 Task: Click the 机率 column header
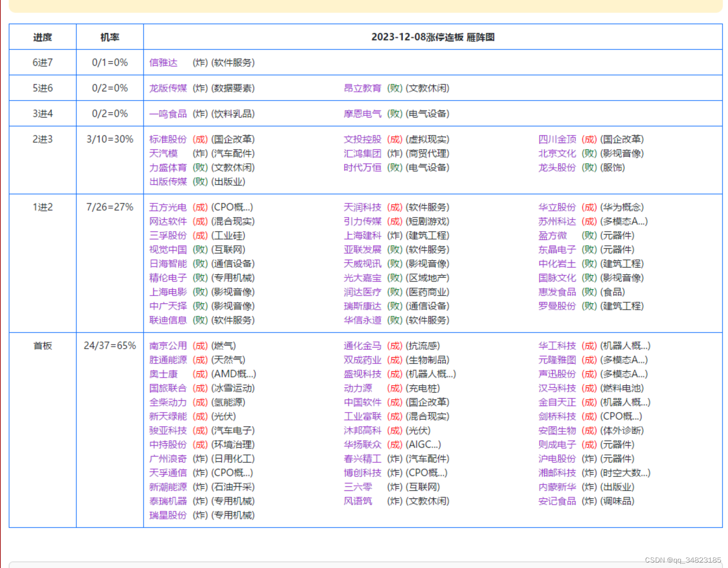[x=110, y=37]
